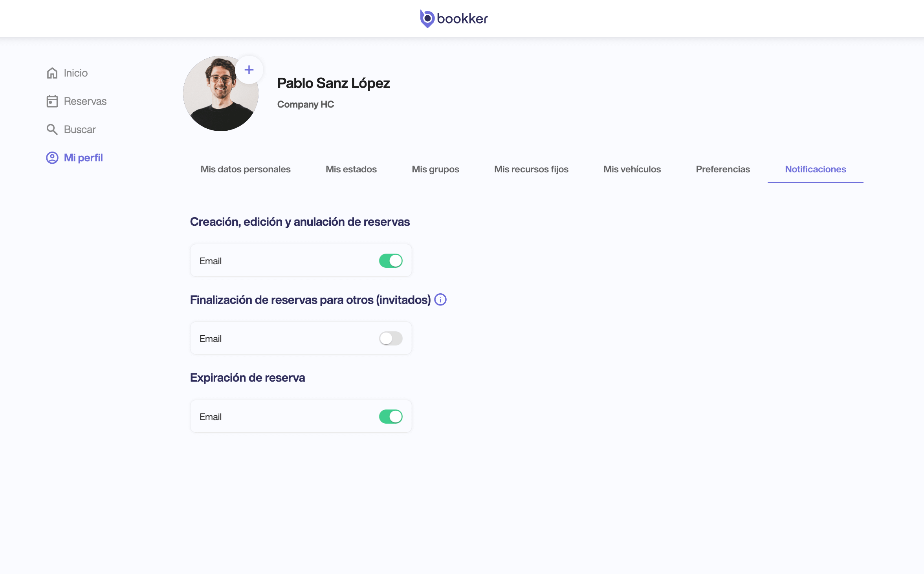Click the bookker logo
Viewport: 924px width, 574px height.
point(454,18)
